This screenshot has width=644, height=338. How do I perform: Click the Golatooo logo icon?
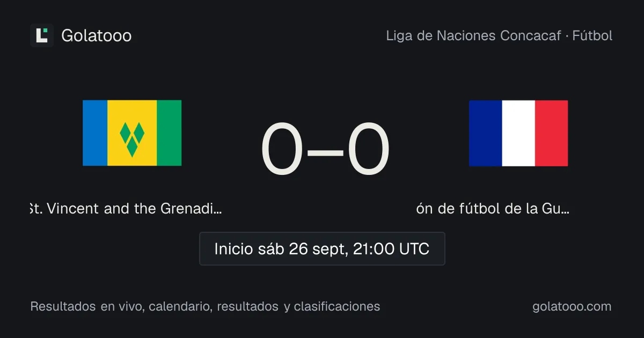[x=42, y=35]
